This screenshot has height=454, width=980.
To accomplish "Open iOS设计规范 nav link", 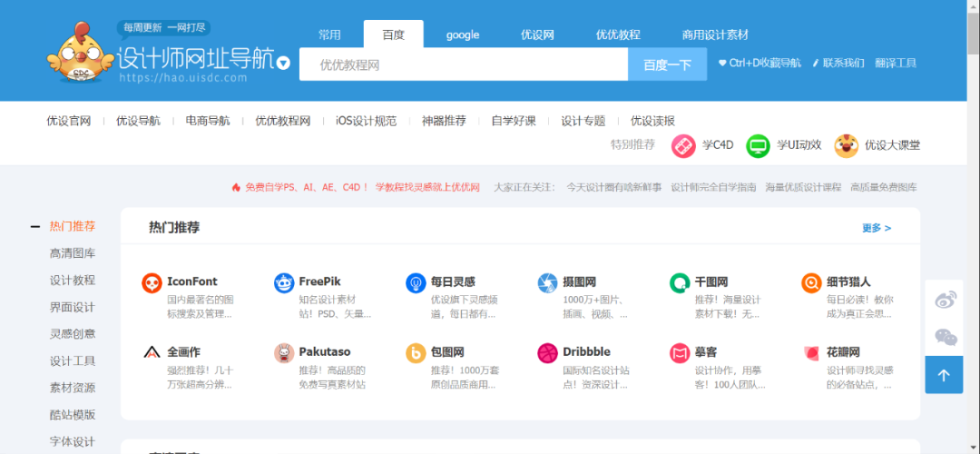I will point(367,122).
